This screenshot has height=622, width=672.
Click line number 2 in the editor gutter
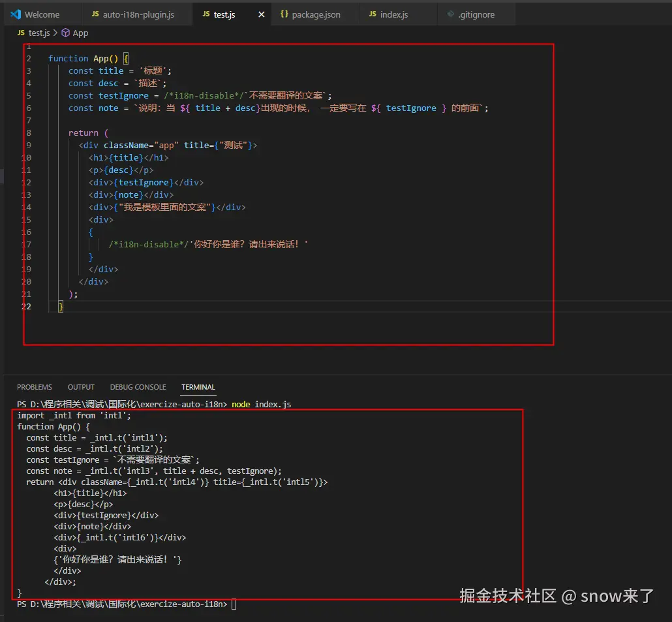[29, 59]
